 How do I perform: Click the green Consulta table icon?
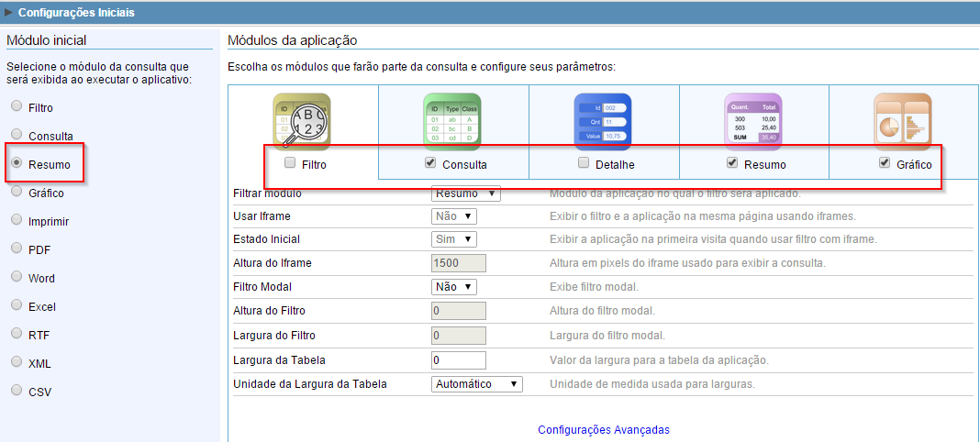coord(451,120)
